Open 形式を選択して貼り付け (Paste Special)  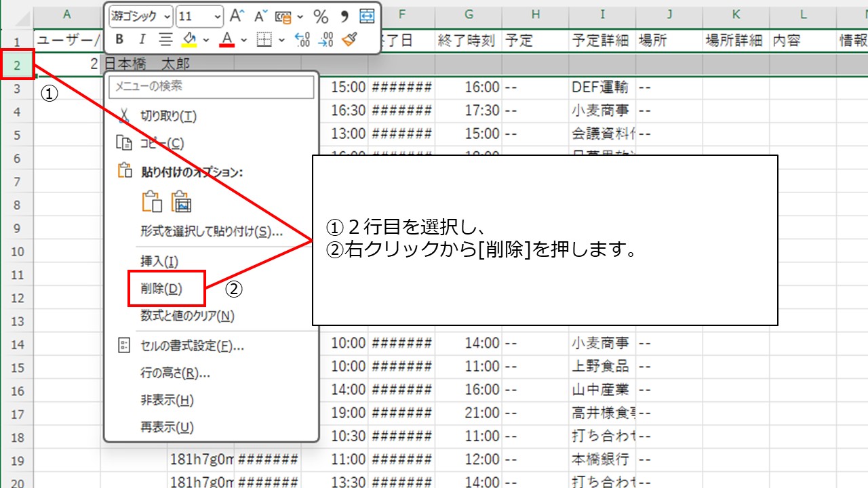(x=211, y=232)
